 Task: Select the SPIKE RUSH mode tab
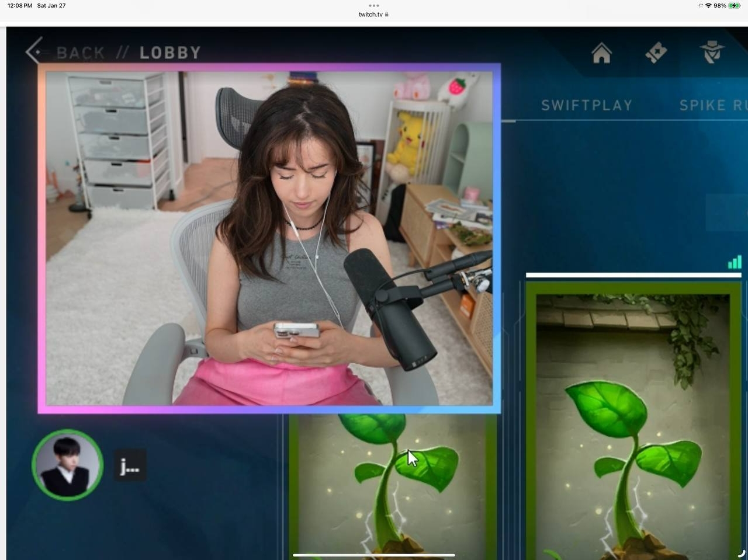pyautogui.click(x=713, y=105)
